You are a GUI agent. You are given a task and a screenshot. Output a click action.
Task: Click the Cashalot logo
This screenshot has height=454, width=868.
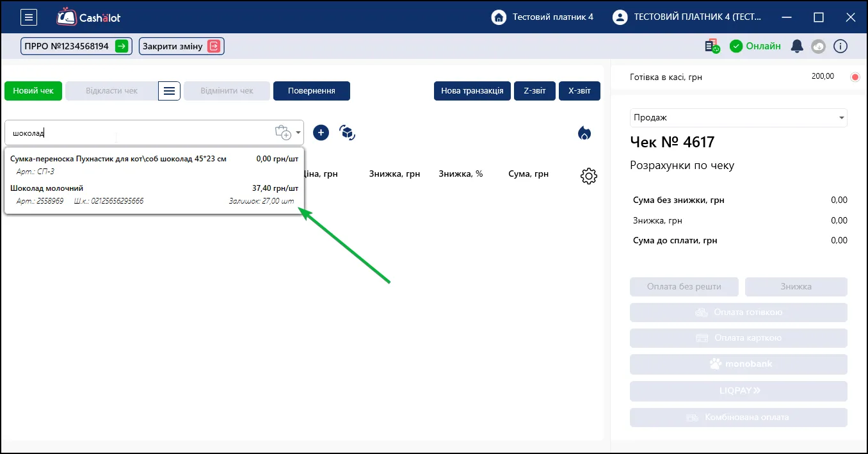pyautogui.click(x=88, y=17)
